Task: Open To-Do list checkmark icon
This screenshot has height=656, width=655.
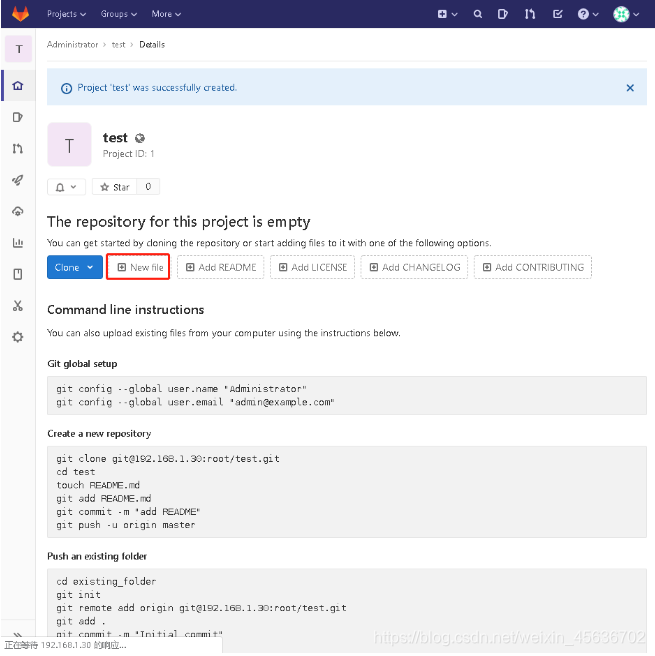Action: (557, 14)
